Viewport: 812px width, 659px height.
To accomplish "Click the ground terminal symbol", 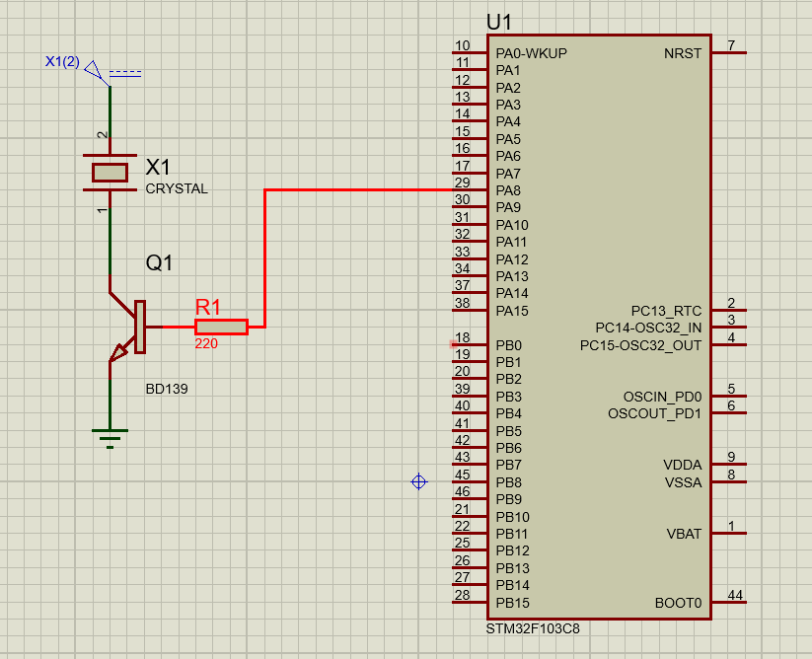I will 110,438.
